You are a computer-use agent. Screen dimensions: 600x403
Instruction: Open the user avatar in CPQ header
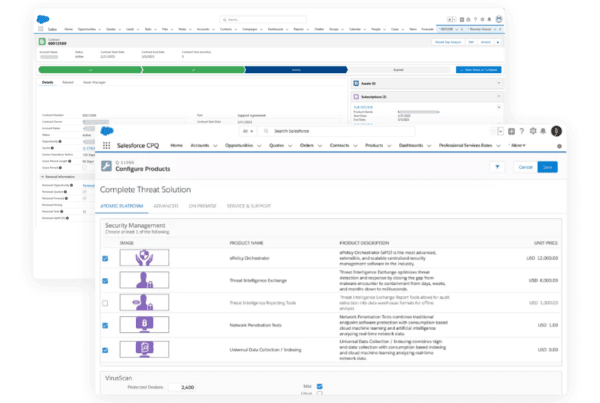[x=556, y=131]
